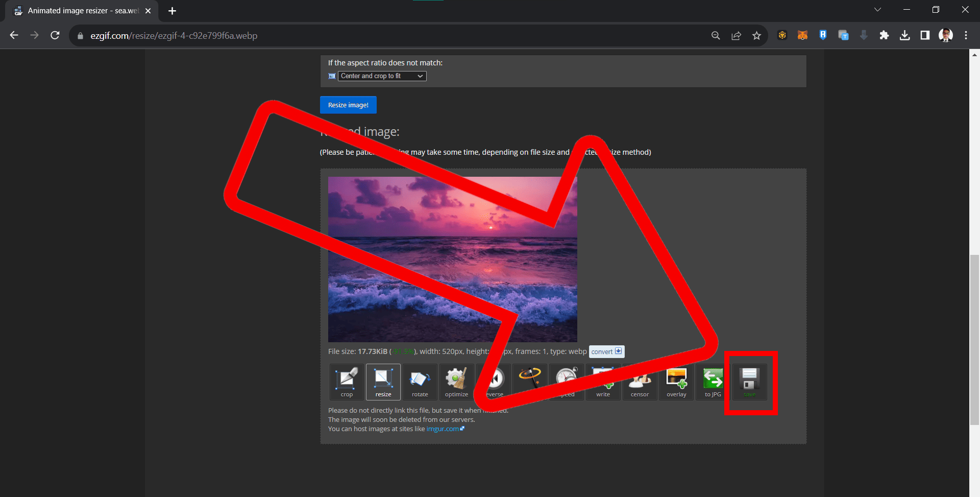Select the resize tool
Screen dimensions: 980x497
383,382
